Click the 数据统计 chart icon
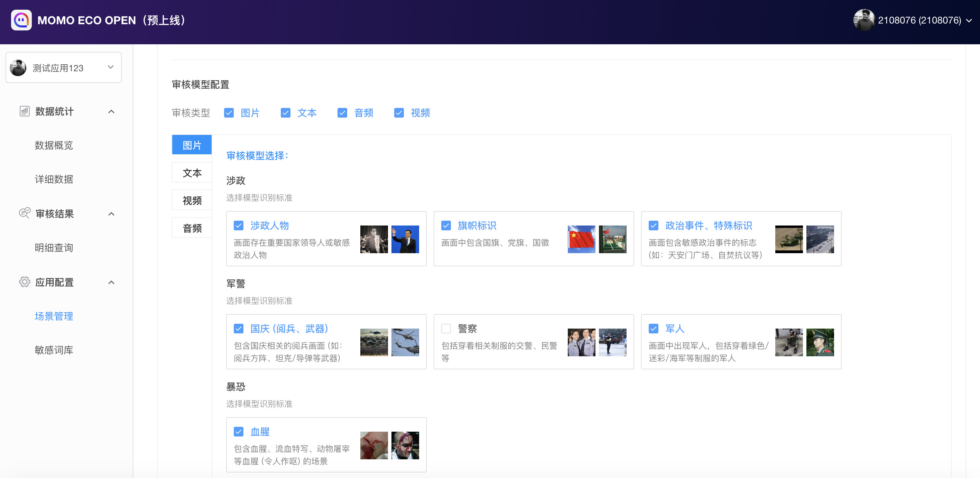The width and height of the screenshot is (980, 478). (x=24, y=111)
